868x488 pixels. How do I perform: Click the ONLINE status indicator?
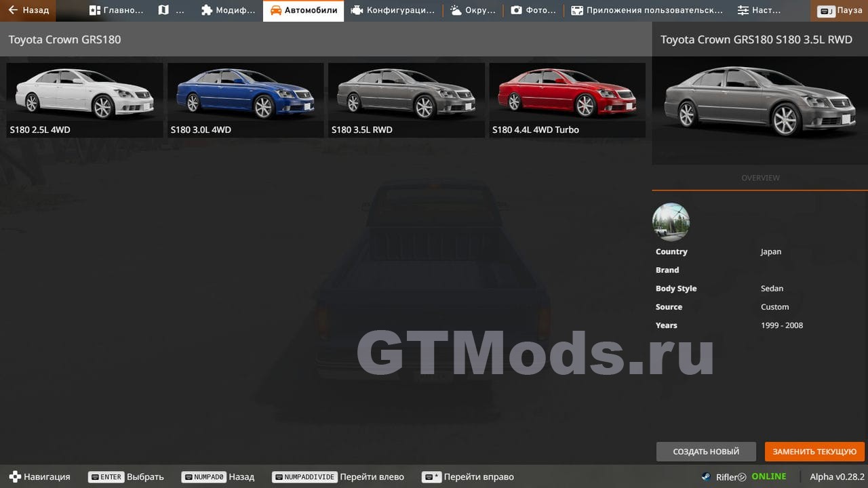coord(768,476)
